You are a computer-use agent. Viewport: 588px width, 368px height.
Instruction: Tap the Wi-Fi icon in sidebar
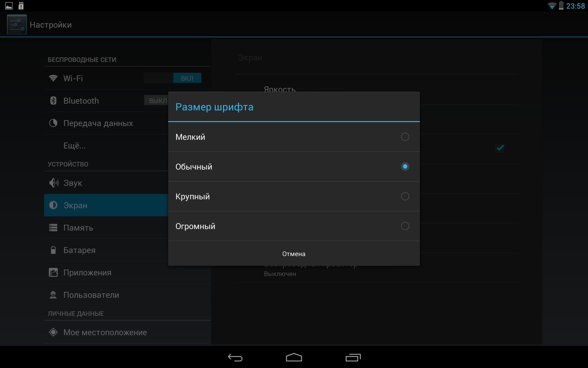[53, 78]
